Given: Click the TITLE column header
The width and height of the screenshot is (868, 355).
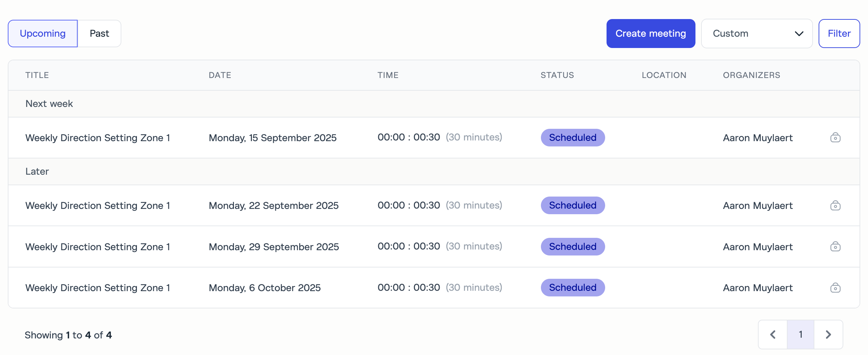Looking at the screenshot, I should 37,75.
